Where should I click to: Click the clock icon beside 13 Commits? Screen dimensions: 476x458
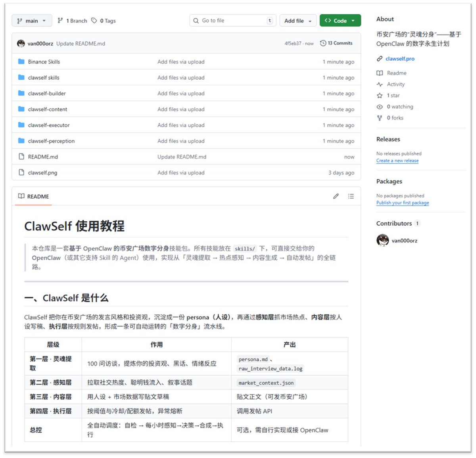[x=323, y=43]
